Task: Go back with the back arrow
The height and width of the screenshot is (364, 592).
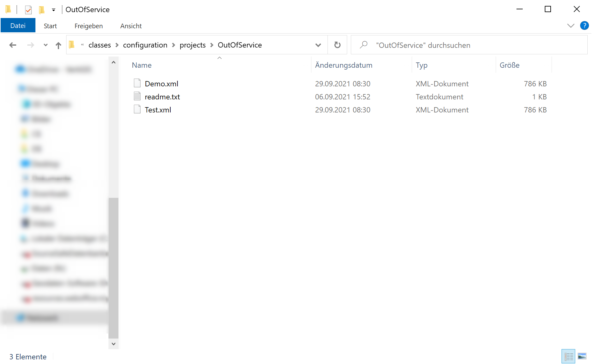Action: coord(13,45)
